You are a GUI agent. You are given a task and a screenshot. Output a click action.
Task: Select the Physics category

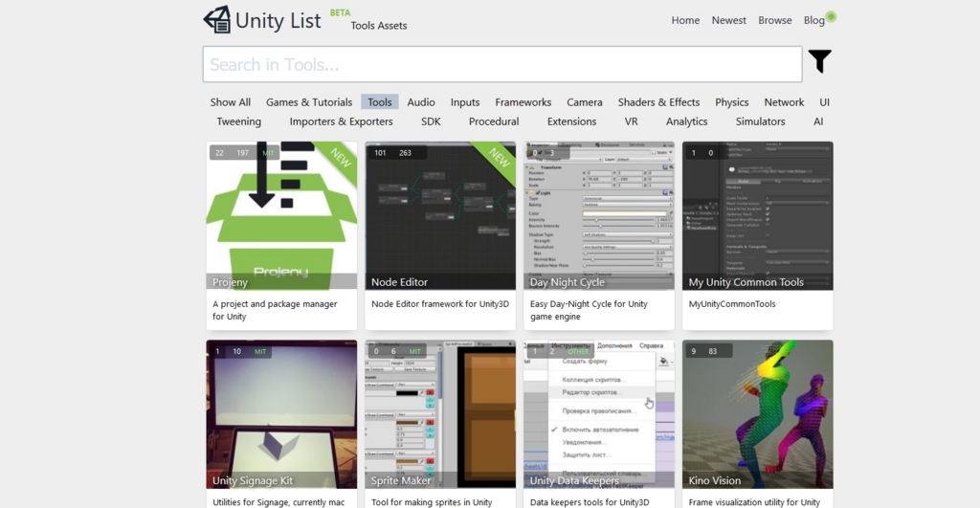click(x=731, y=101)
